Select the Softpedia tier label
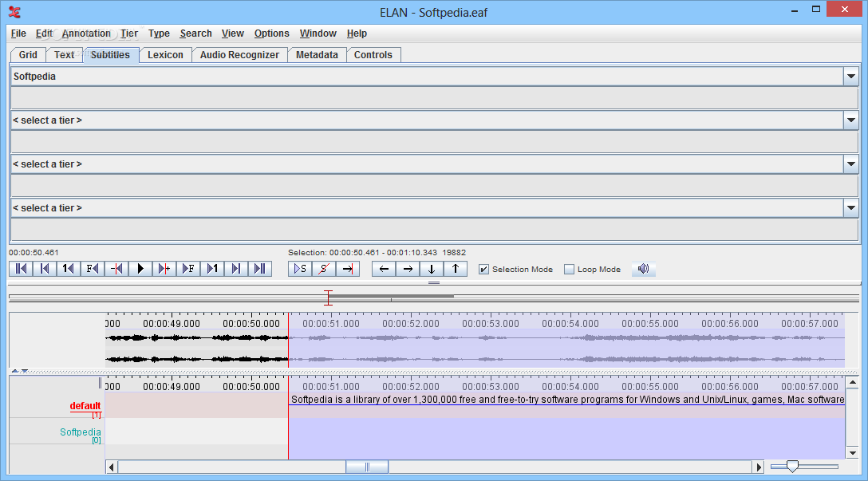This screenshot has height=481, width=868. point(81,432)
